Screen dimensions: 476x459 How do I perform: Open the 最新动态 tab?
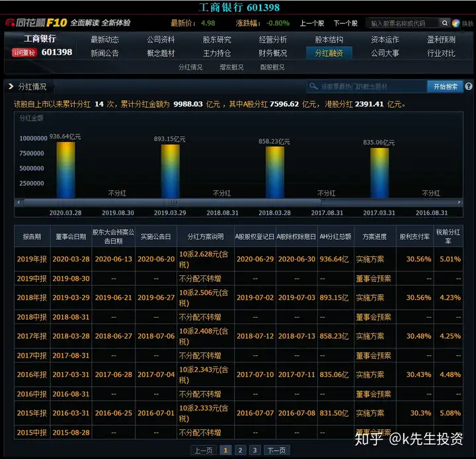(x=104, y=40)
